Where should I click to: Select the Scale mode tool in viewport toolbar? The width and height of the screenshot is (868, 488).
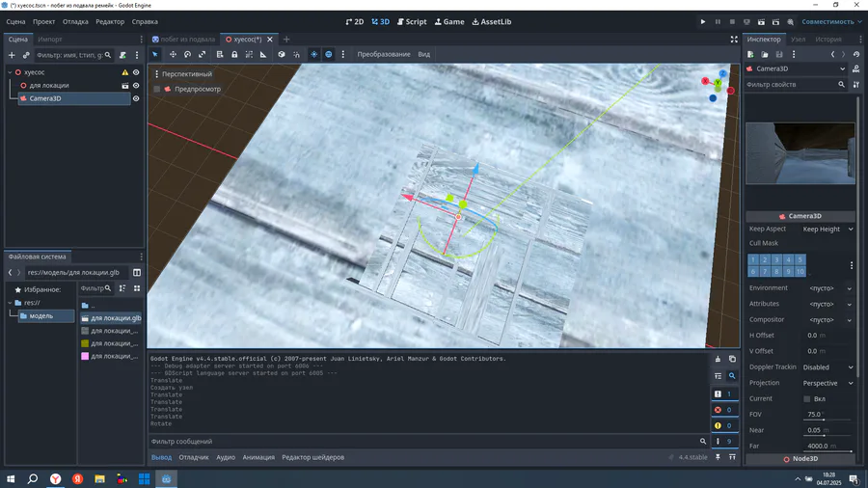click(203, 54)
